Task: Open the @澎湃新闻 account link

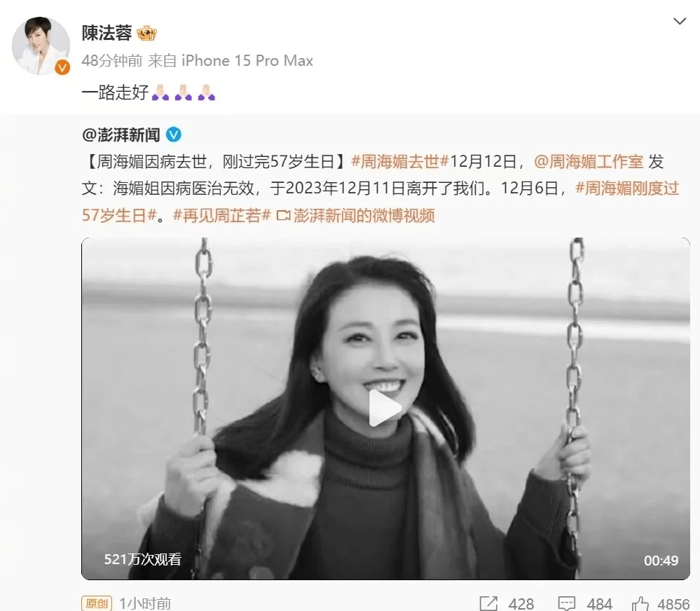Action: click(121, 135)
